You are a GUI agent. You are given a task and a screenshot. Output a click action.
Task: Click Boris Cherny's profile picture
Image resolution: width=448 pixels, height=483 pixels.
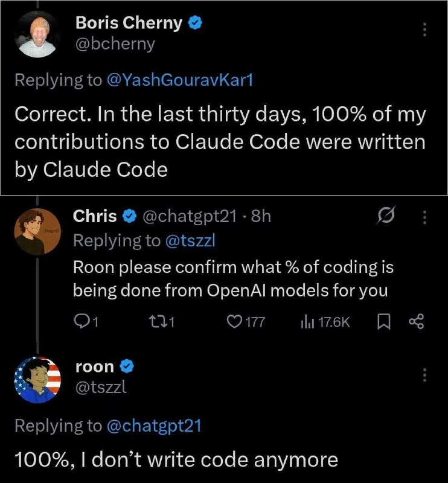tap(37, 34)
